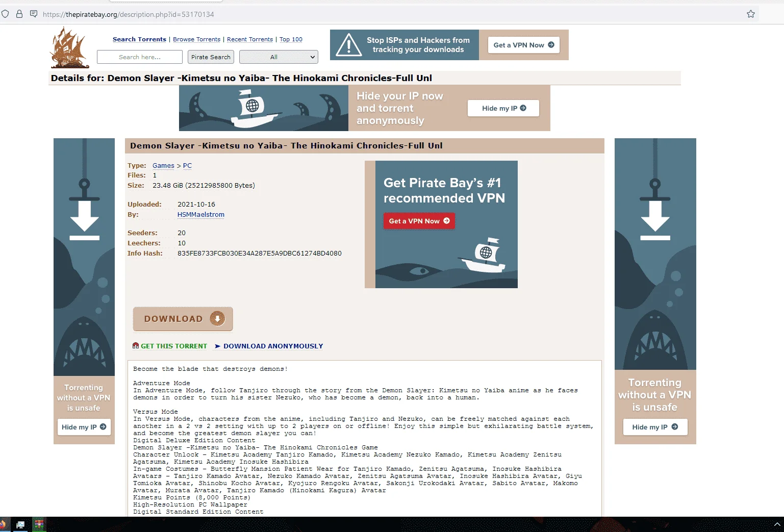Click the permissions icon beside the padlock
Viewport: 784px width, 532px height.
pyautogui.click(x=34, y=14)
